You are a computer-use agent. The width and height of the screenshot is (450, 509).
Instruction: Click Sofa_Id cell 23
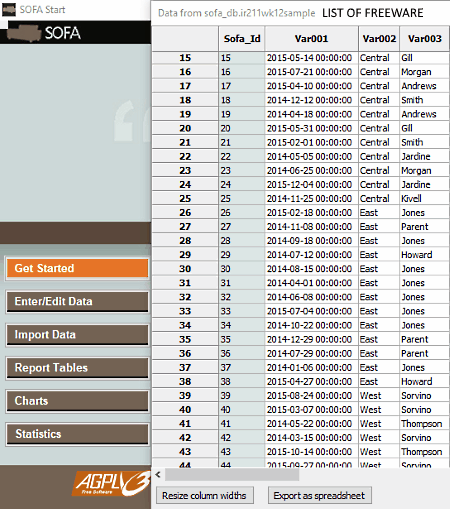point(242,171)
